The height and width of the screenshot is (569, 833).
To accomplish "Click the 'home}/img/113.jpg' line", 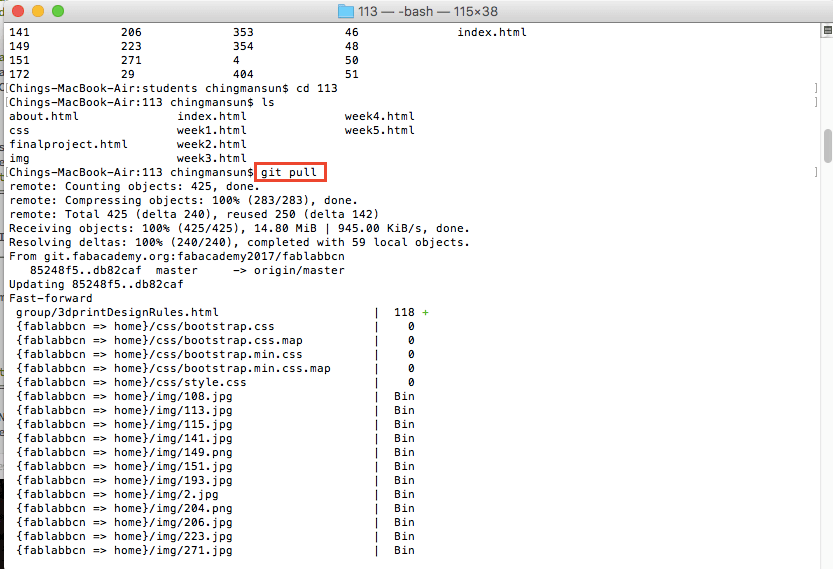I will 124,410.
